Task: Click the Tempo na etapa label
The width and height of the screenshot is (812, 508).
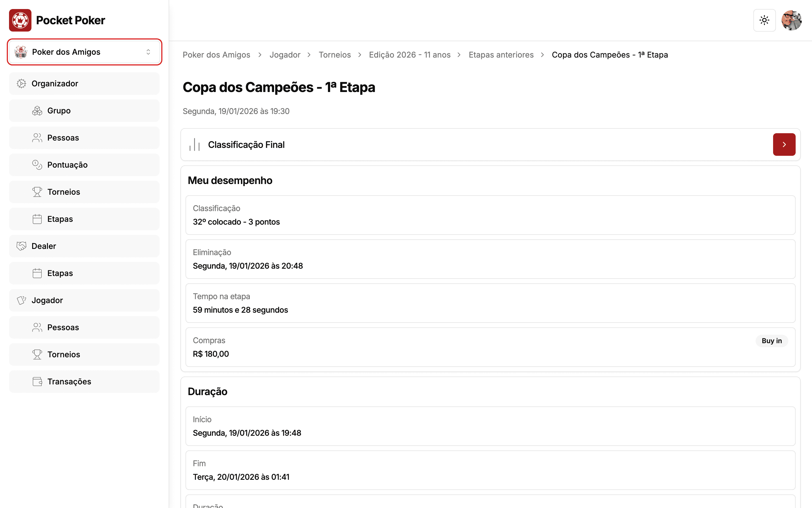Action: click(221, 296)
